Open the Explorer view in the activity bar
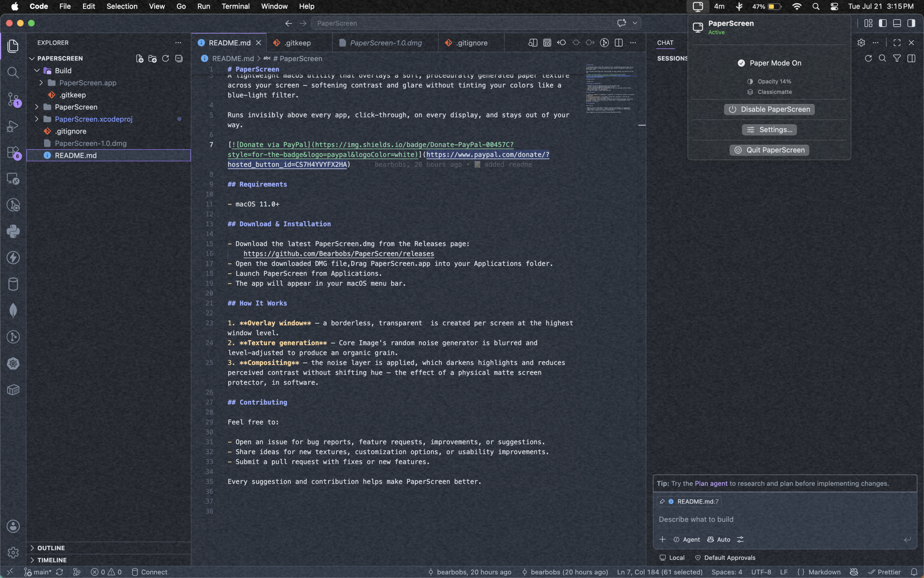 click(13, 46)
